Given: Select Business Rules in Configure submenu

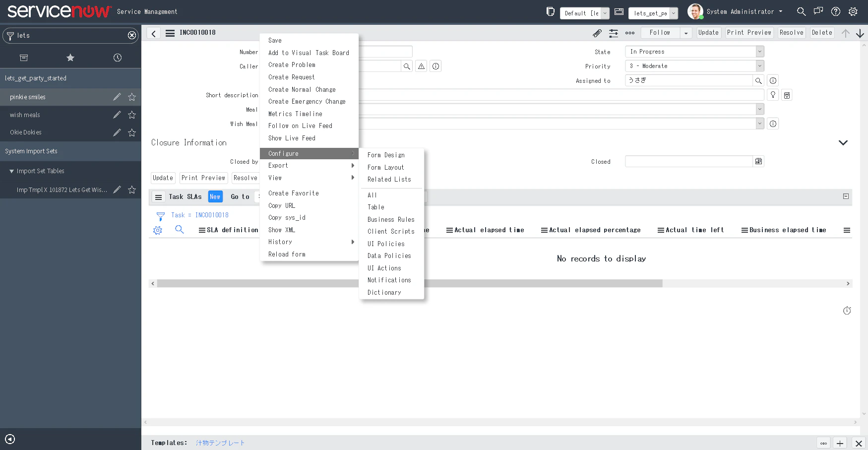Looking at the screenshot, I should (391, 220).
